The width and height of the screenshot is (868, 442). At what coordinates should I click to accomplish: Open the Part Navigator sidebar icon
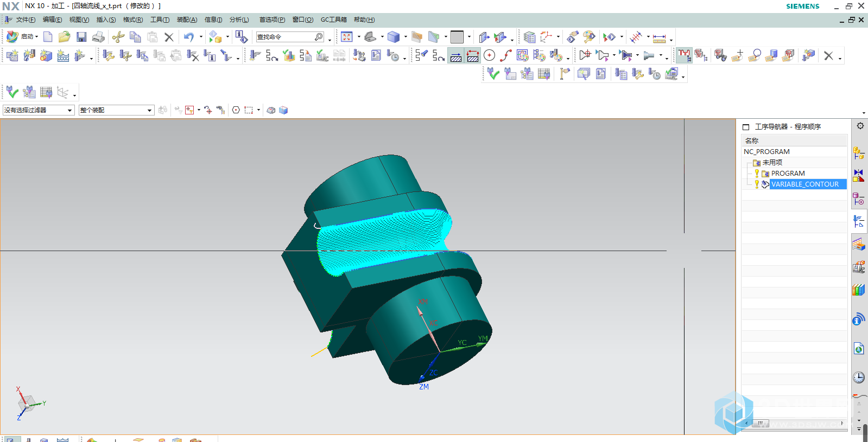click(x=859, y=199)
